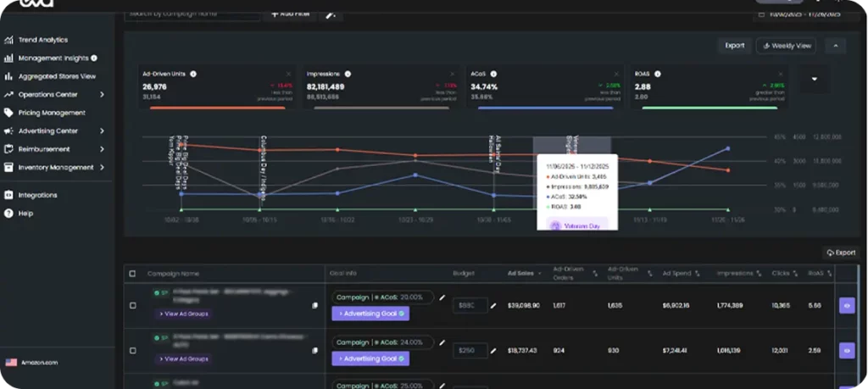The width and height of the screenshot is (868, 389).
Task: Click the Impressions info icon
Action: [348, 74]
